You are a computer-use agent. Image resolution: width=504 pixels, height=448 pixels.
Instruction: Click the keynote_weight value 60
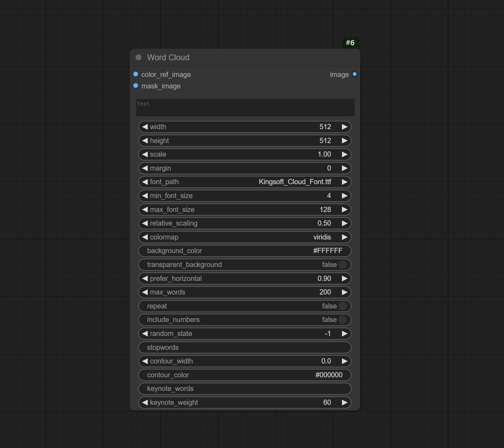(327, 402)
